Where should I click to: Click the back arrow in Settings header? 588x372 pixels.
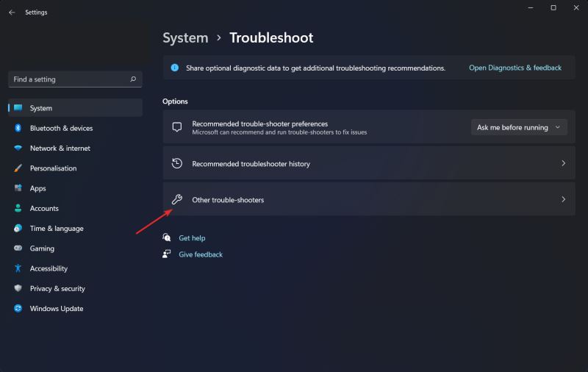pyautogui.click(x=11, y=12)
